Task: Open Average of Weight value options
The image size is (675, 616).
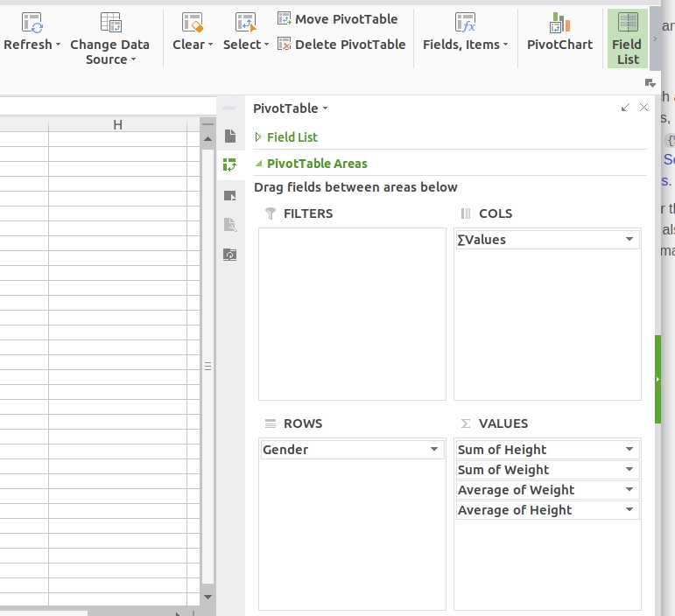Action: pos(629,489)
